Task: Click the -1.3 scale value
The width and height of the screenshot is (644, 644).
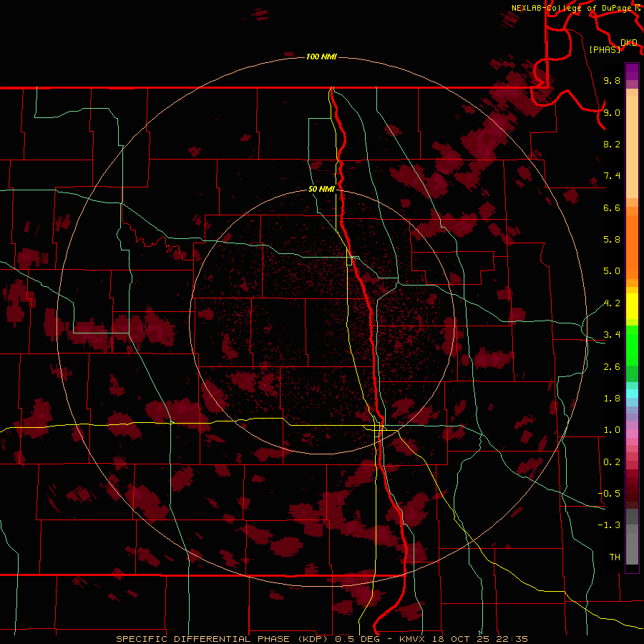Action: coord(610,525)
